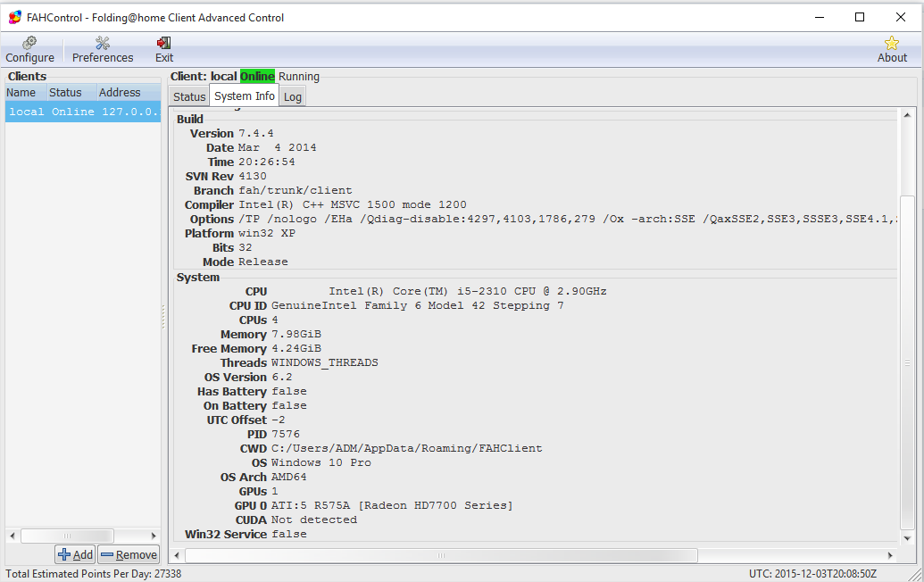
Task: Maximize the FAHControl window
Action: coord(860,17)
